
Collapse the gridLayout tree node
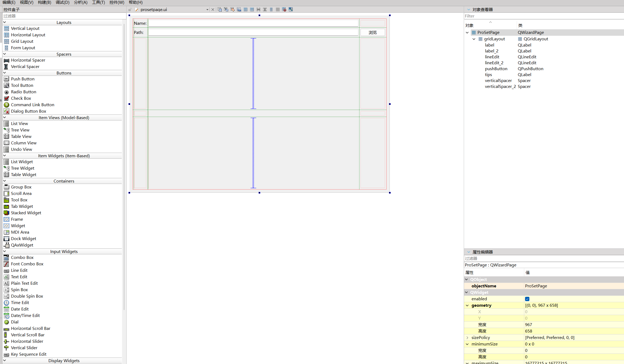coord(474,39)
